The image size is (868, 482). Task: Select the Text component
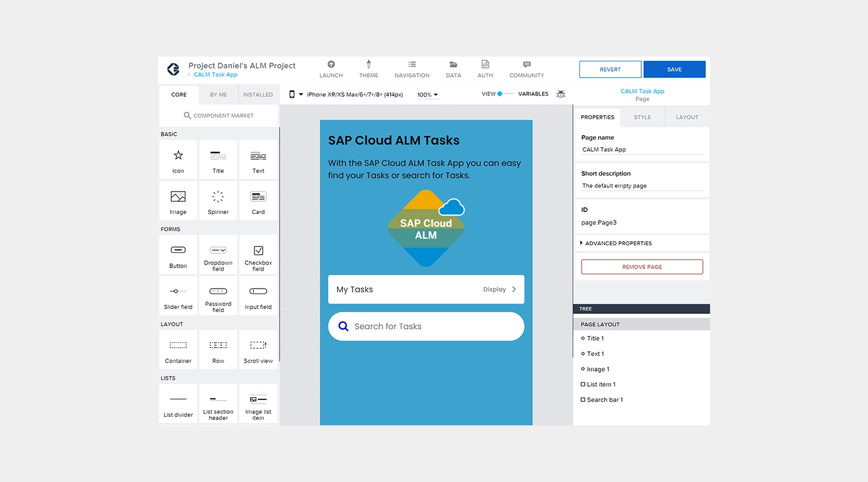click(x=258, y=160)
